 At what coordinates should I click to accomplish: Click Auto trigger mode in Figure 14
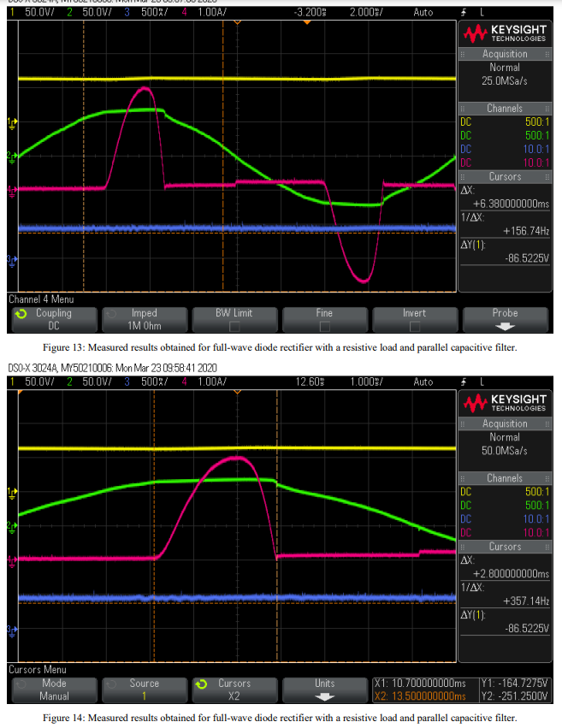[423, 382]
